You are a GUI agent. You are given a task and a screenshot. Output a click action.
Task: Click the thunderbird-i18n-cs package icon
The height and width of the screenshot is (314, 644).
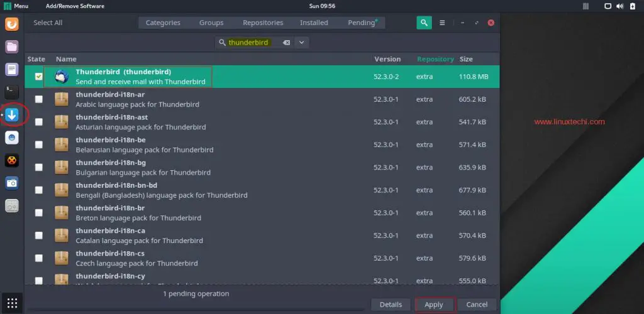click(62, 258)
